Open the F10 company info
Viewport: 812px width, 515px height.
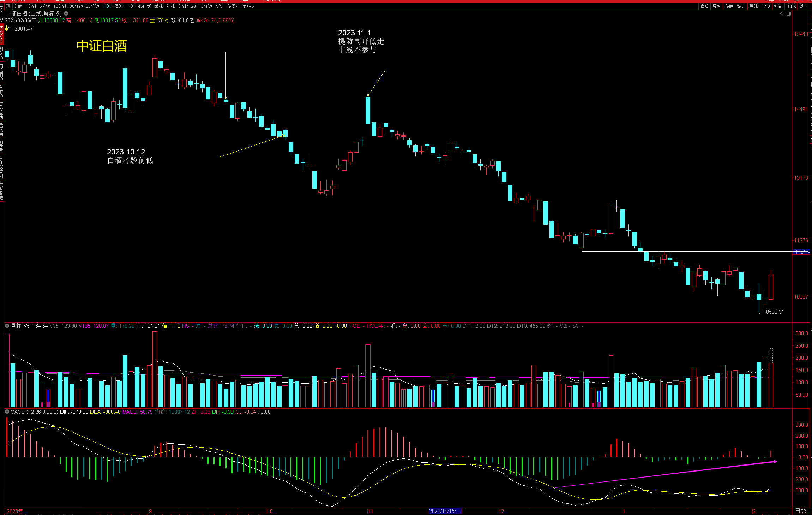pos(766,6)
